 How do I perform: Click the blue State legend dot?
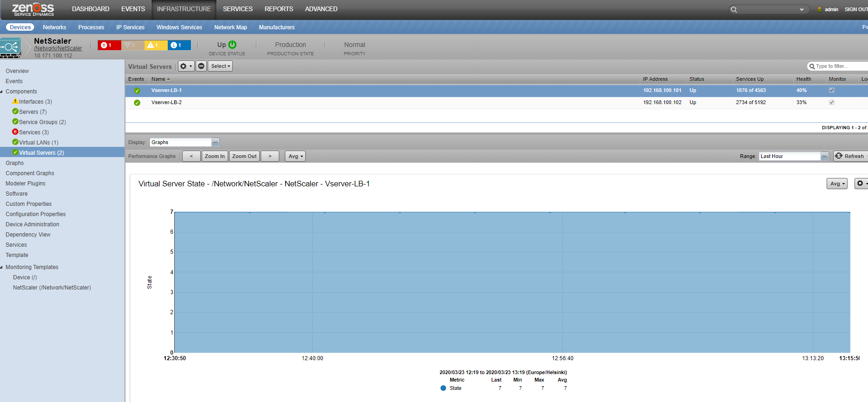[x=443, y=388]
